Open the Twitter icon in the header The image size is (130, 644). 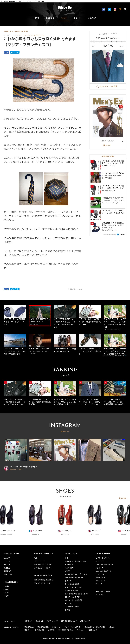pos(109,9)
